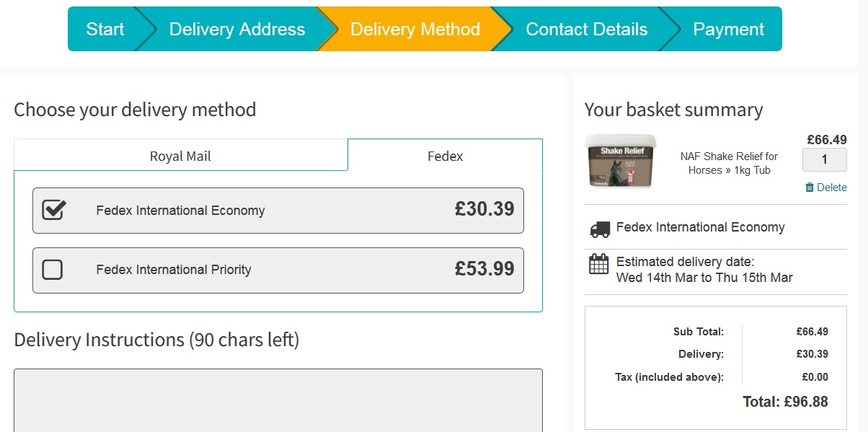This screenshot has height=432, width=868.
Task: Click the Fedex International Priority label text
Action: (x=173, y=270)
